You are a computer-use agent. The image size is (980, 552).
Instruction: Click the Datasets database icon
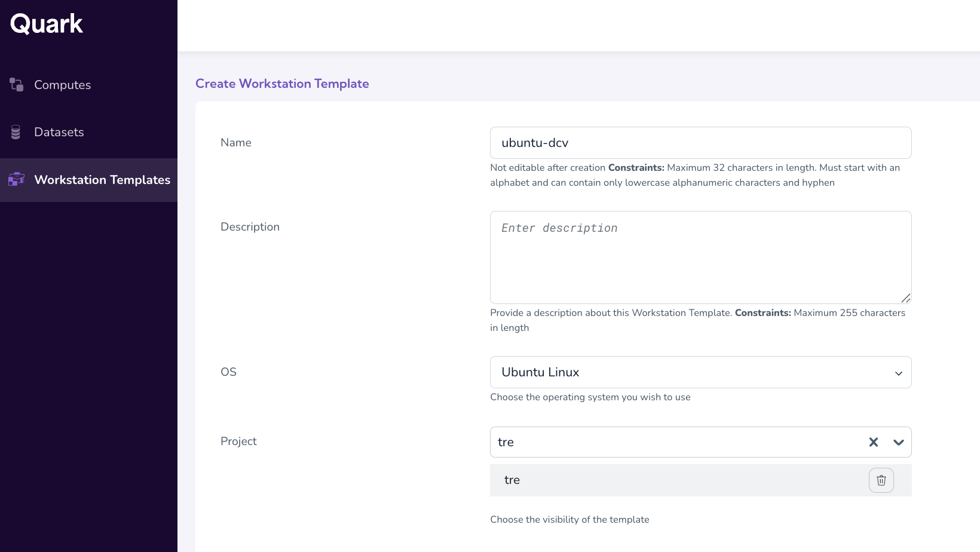pos(16,132)
